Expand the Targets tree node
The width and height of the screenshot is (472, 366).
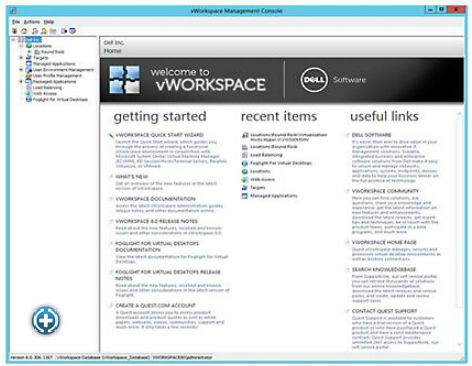pyautogui.click(x=21, y=58)
